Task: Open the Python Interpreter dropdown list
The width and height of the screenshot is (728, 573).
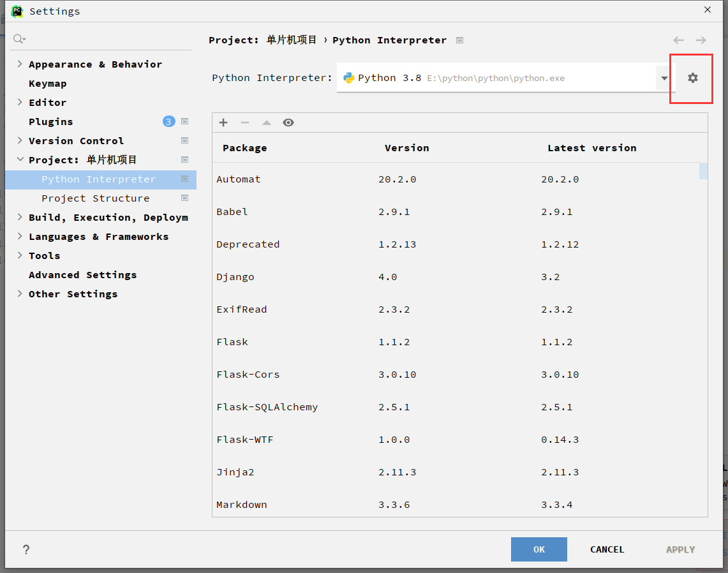Action: tap(664, 77)
